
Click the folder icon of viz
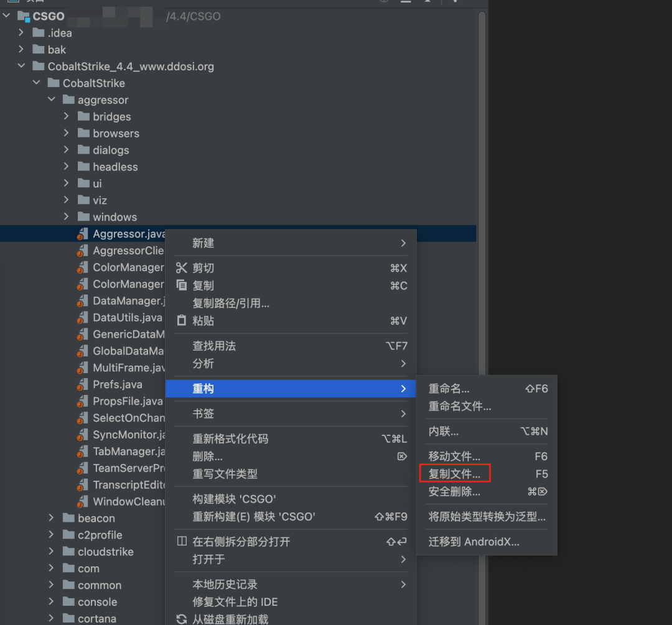coord(83,200)
